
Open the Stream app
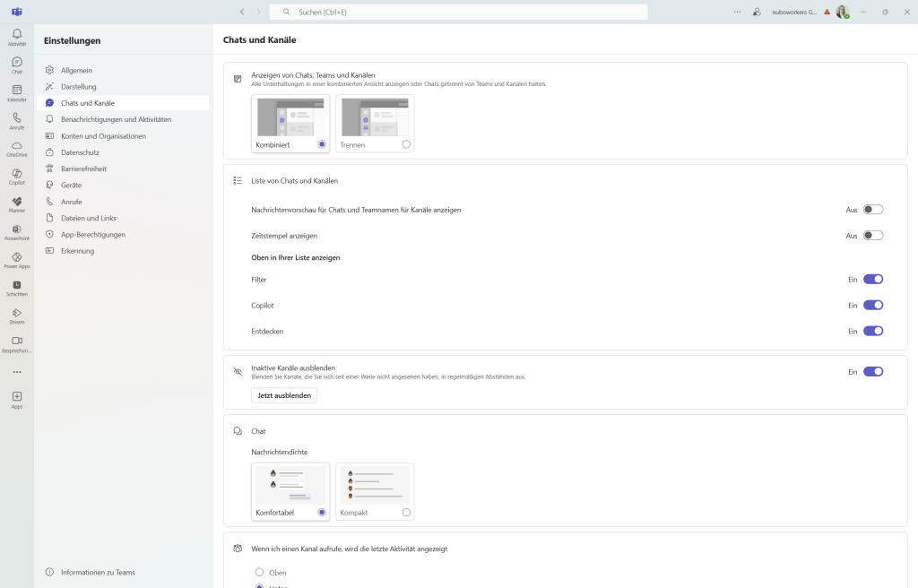(17, 316)
